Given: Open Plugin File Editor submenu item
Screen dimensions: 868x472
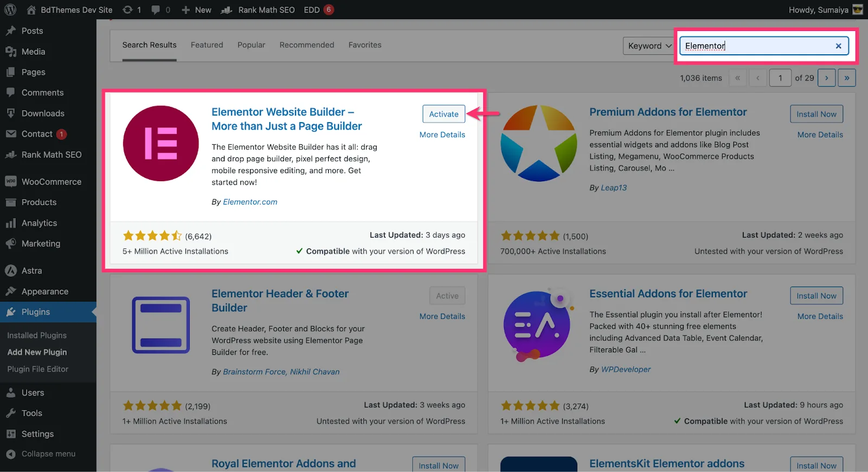Looking at the screenshot, I should (37, 369).
